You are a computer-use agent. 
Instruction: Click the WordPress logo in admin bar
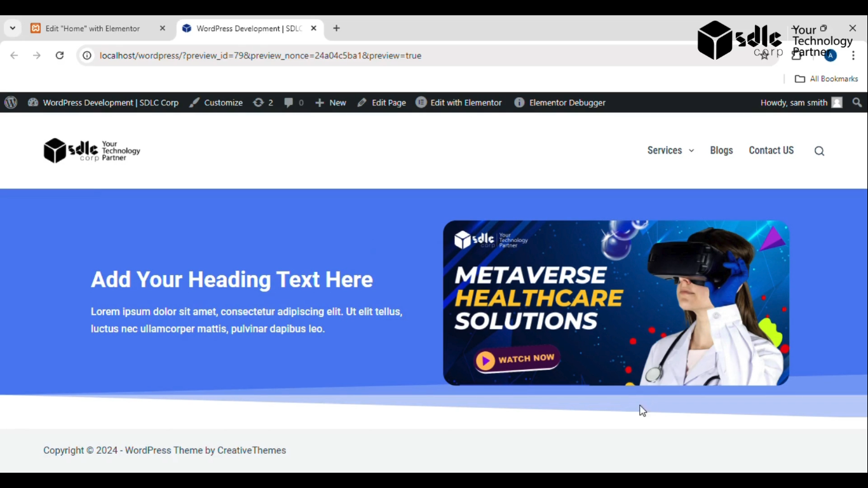(11, 102)
